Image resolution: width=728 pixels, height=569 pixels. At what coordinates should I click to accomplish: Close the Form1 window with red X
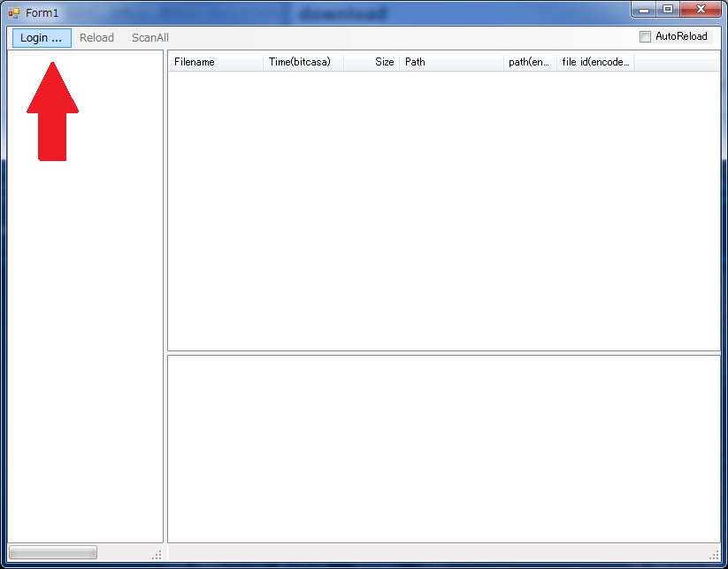(x=701, y=10)
